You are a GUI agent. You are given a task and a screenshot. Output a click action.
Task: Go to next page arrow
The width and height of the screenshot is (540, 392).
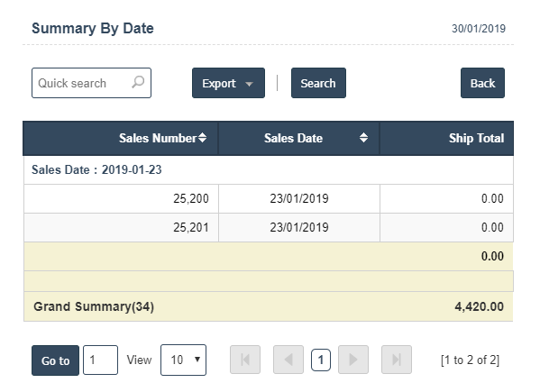coord(353,360)
